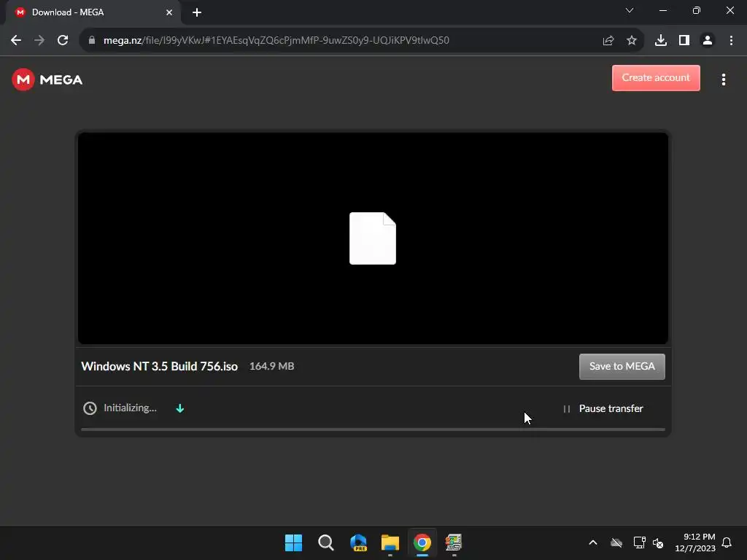Click the OneDrive cloud tray icon

616,542
